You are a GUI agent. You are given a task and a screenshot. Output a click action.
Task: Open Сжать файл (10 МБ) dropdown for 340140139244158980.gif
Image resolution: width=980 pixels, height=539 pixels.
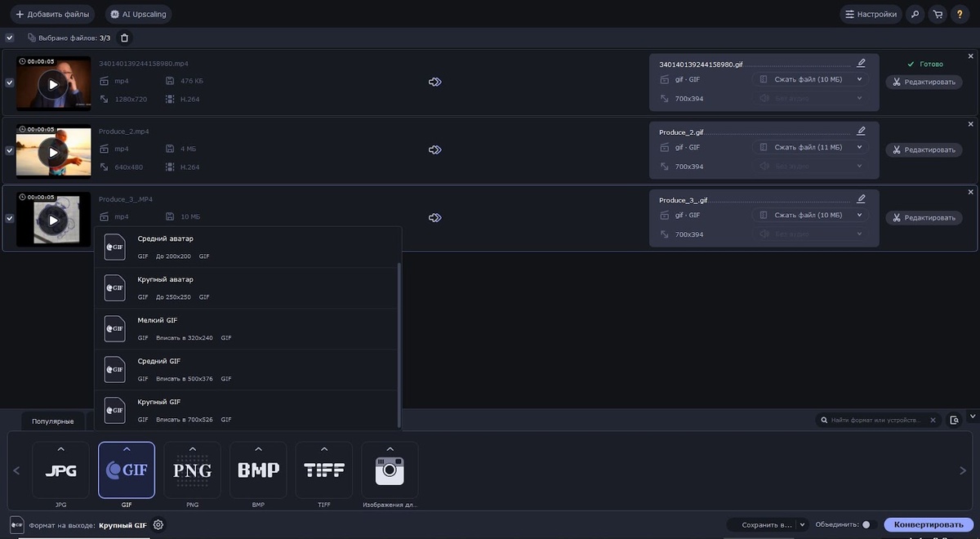809,79
